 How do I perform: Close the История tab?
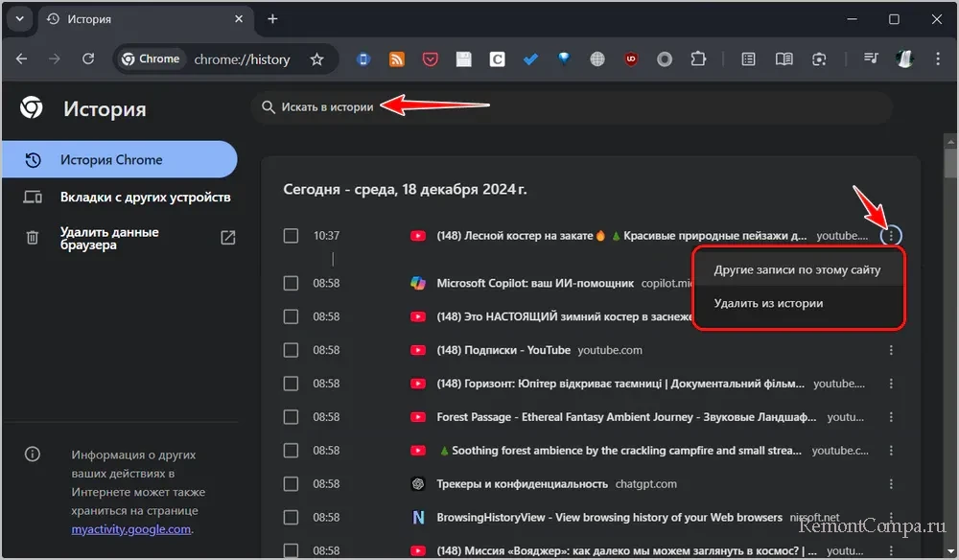coord(239,19)
